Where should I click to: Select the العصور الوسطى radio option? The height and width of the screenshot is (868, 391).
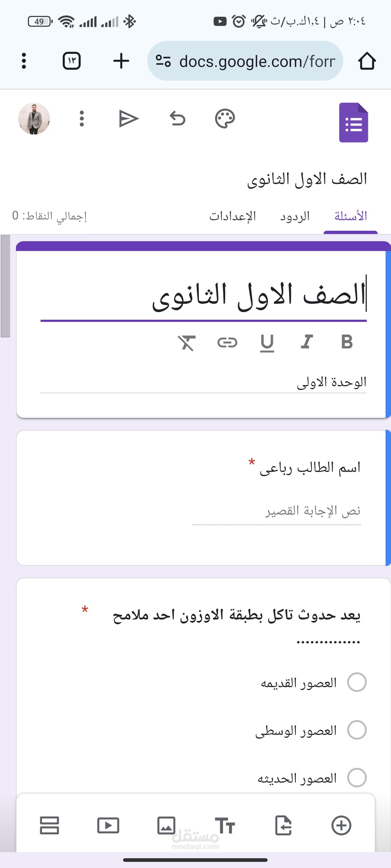[x=357, y=730]
